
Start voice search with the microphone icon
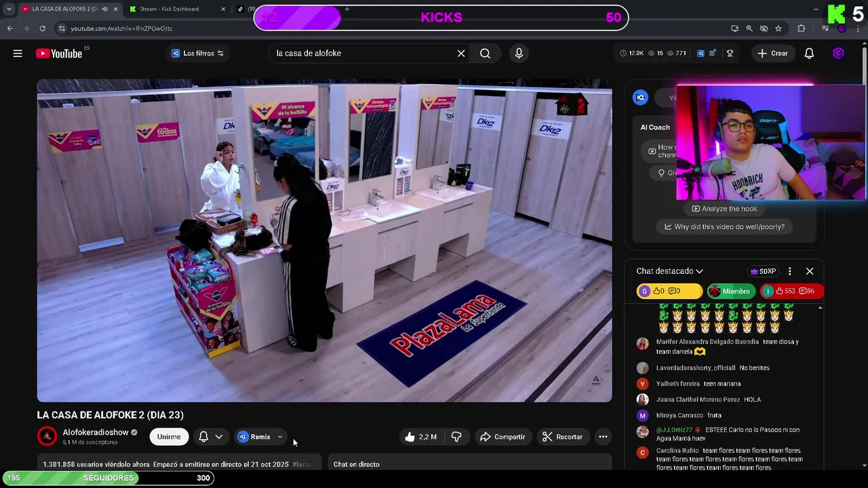(519, 54)
